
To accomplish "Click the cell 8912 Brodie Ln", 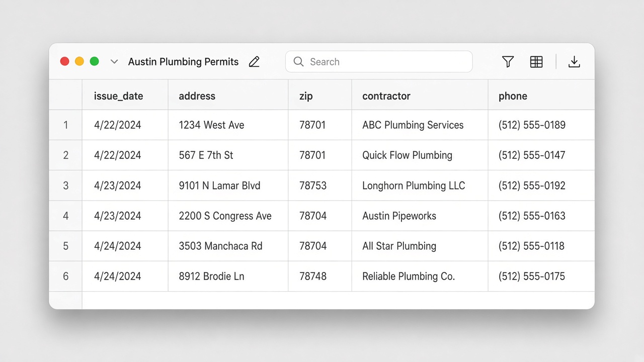I will coord(228,276).
